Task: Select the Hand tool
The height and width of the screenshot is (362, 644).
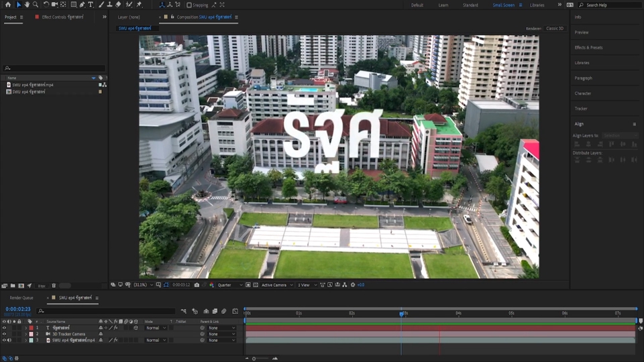Action: [27, 5]
